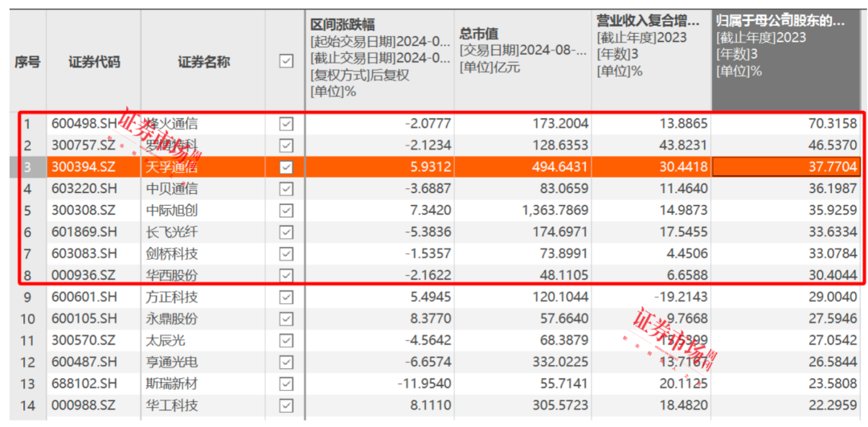
Task: Select security code 000988.SZ
Action: (84, 406)
